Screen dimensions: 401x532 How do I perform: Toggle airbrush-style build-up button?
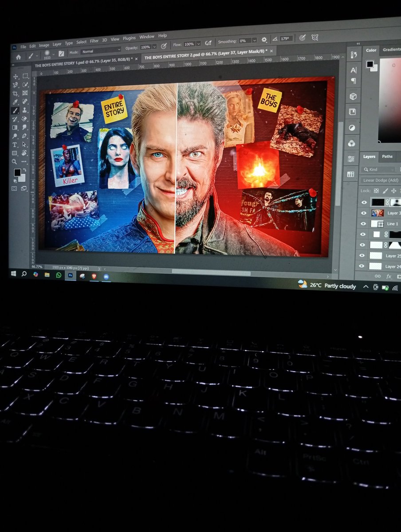(208, 43)
